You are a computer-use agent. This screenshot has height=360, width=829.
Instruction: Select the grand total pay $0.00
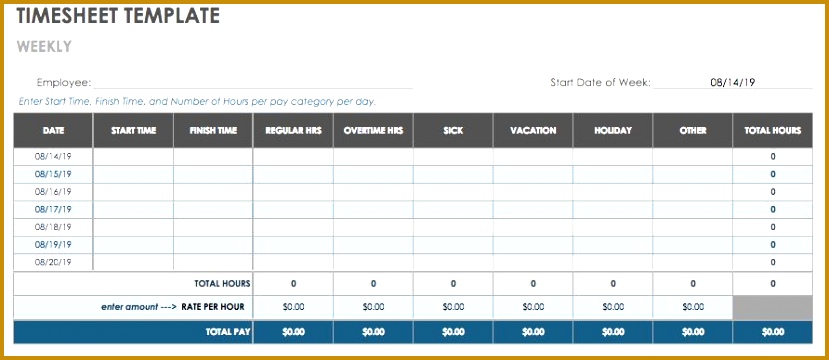[772, 332]
